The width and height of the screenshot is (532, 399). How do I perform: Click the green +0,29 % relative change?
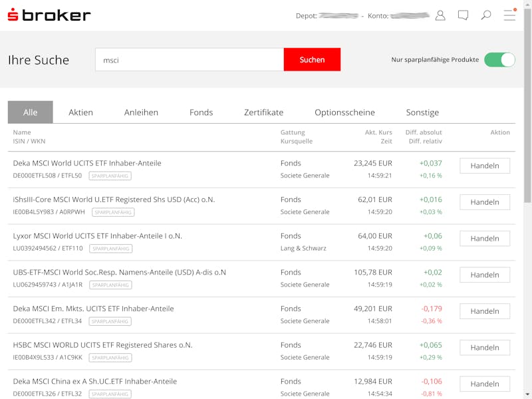(x=430, y=357)
